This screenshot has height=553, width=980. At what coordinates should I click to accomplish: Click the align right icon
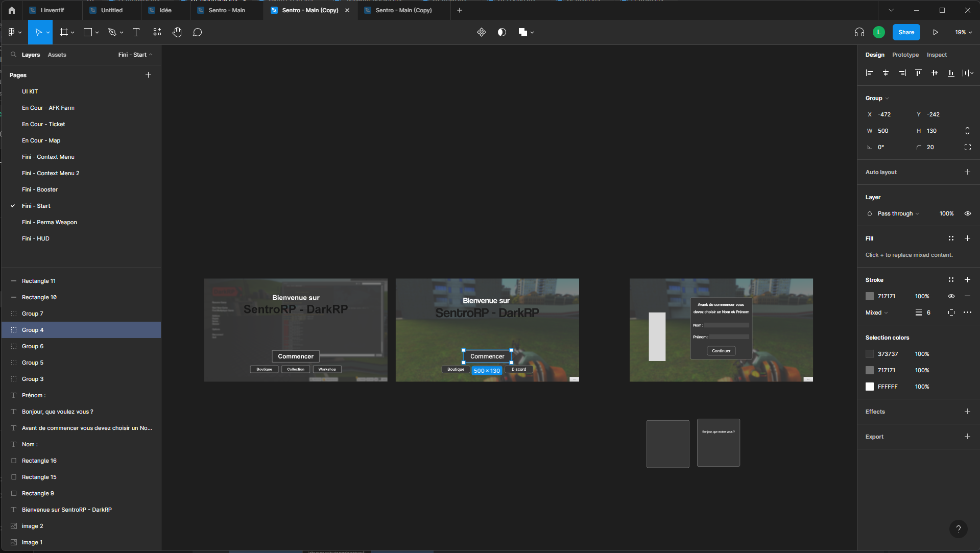902,73
